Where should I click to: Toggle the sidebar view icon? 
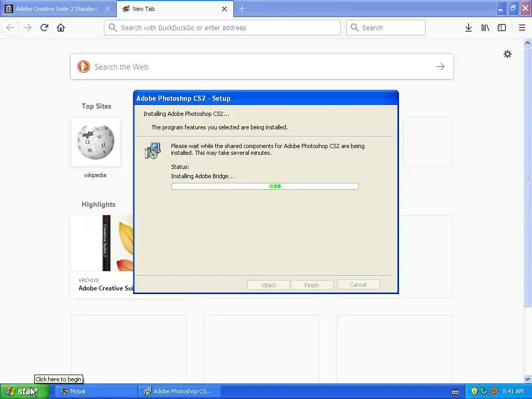point(502,28)
